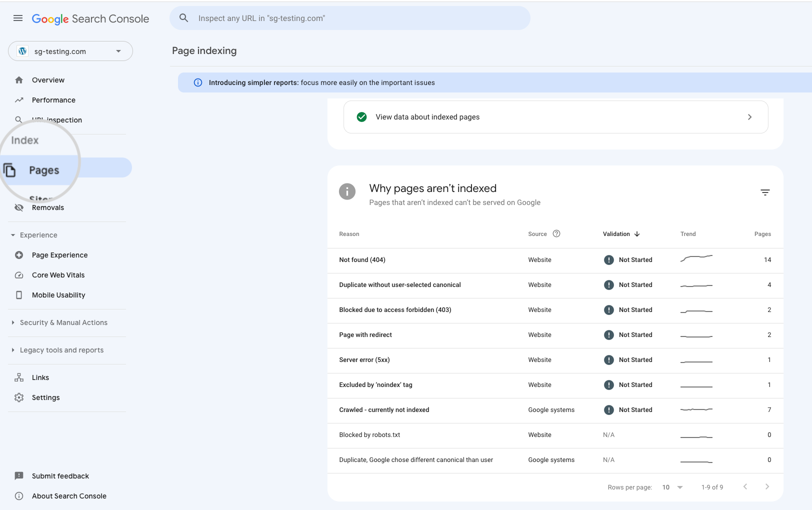Open the Server error (5xx) row
The height and width of the screenshot is (510, 812).
(555, 360)
